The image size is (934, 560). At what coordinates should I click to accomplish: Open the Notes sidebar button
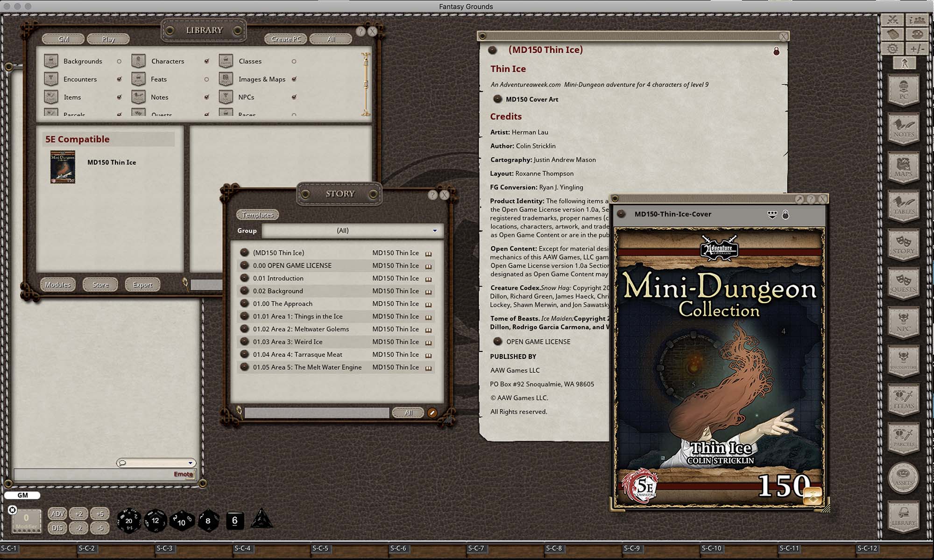904,129
